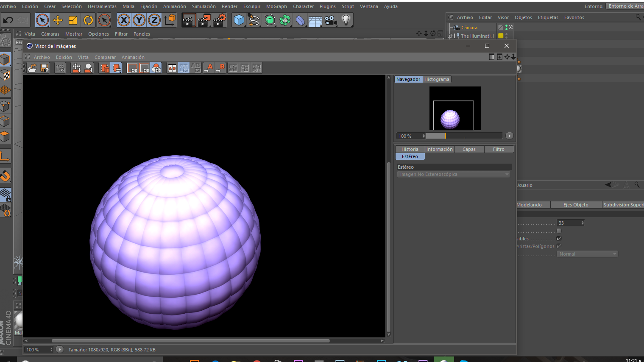Image resolution: width=644 pixels, height=362 pixels.
Task: Add a Cube primitive object
Action: (x=239, y=20)
